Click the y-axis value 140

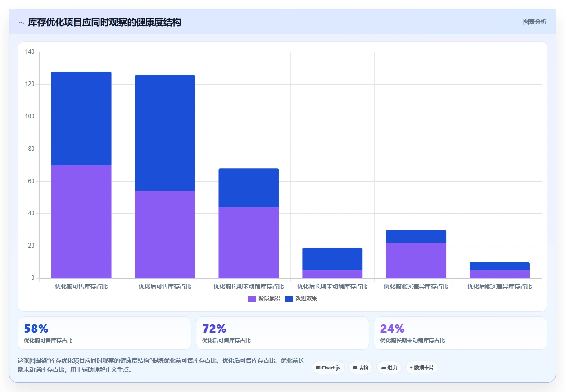[x=30, y=52]
